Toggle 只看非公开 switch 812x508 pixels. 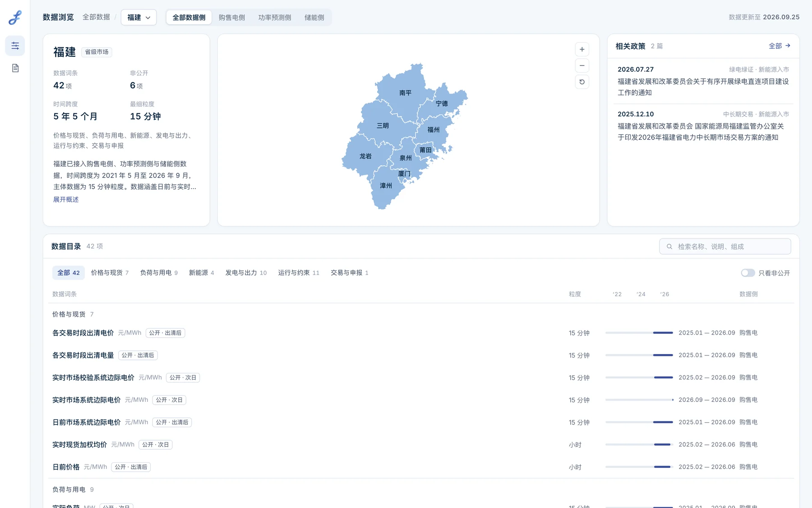tap(747, 273)
